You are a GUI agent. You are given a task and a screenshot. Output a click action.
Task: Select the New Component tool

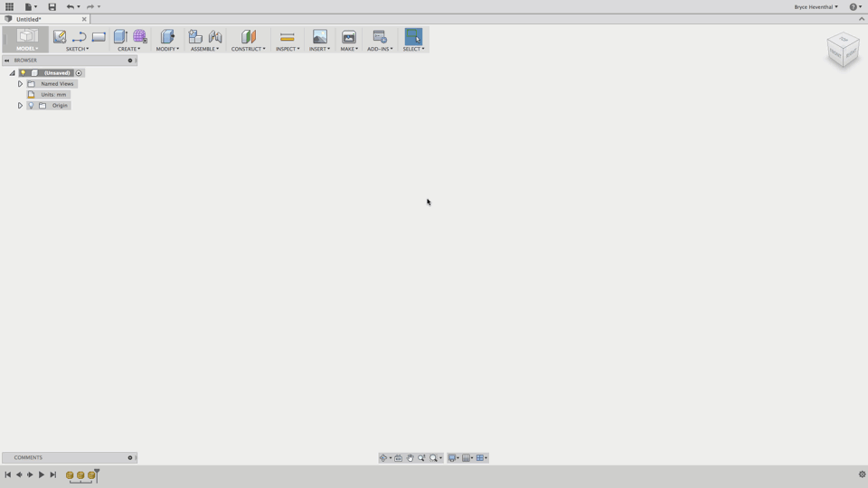[x=195, y=36]
